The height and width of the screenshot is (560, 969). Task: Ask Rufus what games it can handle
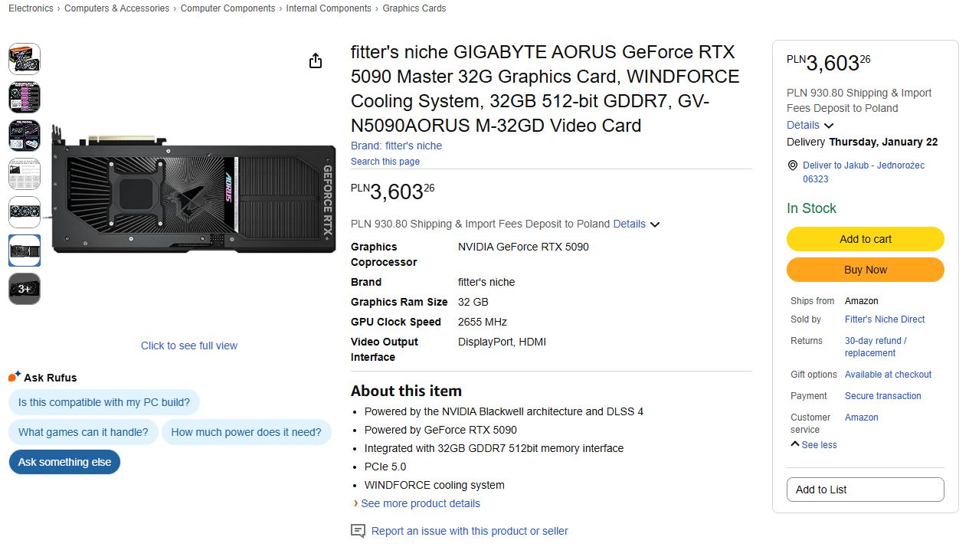click(x=83, y=432)
